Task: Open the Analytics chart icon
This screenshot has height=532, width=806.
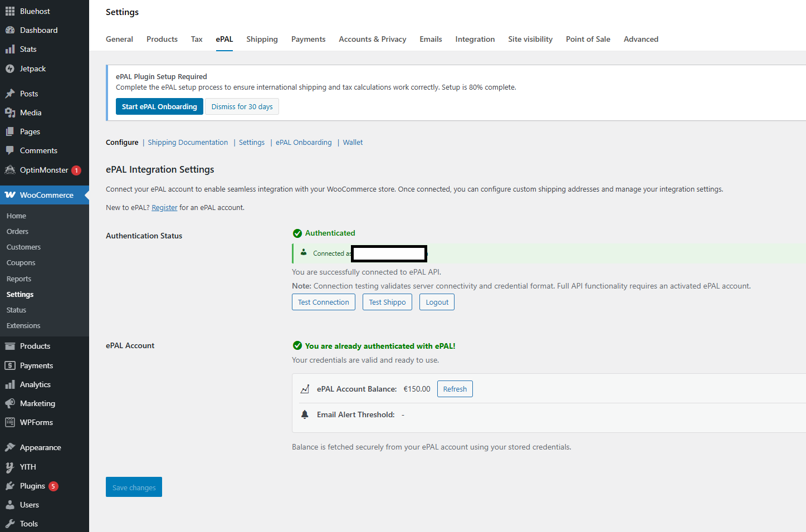Action: click(10, 384)
